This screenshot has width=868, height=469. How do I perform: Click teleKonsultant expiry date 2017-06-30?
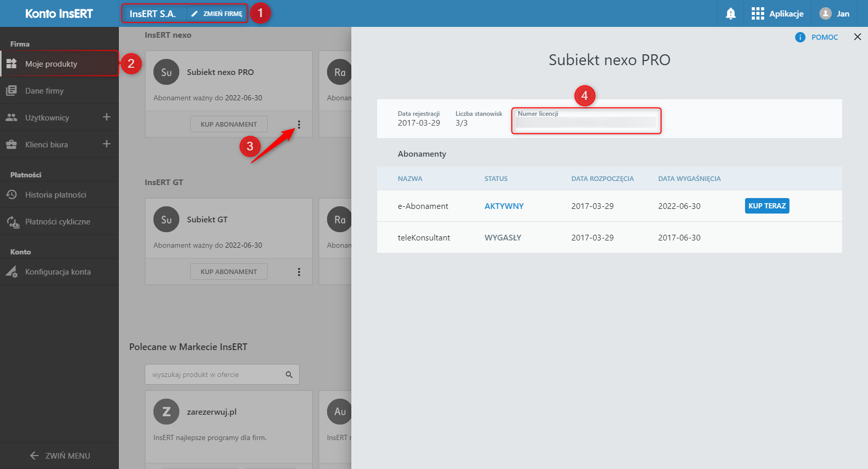tap(679, 237)
